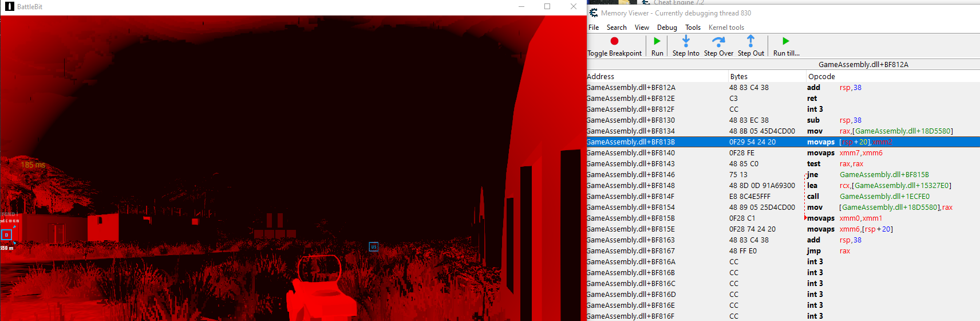Image resolution: width=980 pixels, height=321 pixels.
Task: Open the Debug menu
Action: click(667, 28)
